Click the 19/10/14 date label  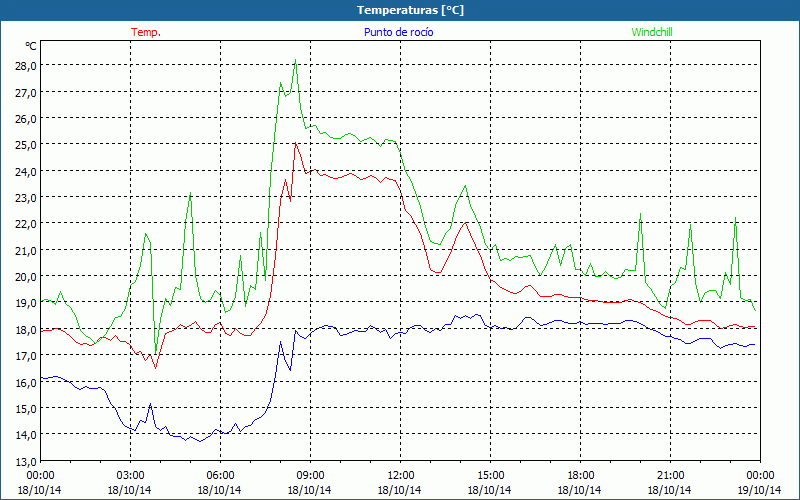point(760,490)
